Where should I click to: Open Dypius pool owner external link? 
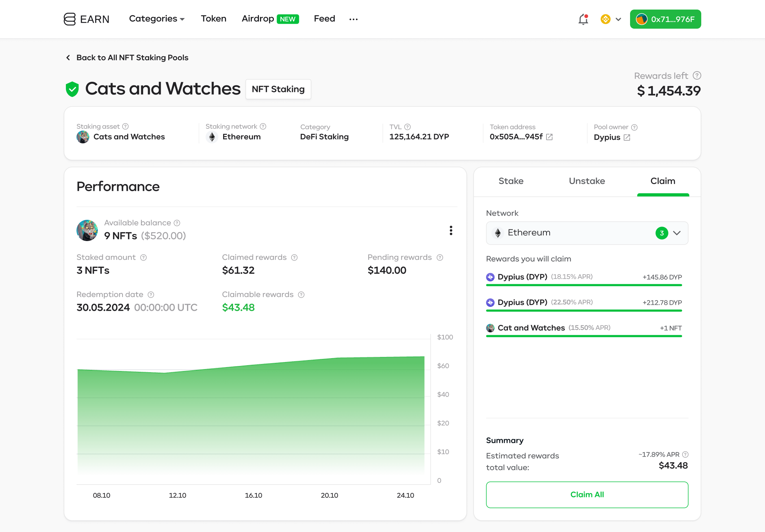coord(627,137)
